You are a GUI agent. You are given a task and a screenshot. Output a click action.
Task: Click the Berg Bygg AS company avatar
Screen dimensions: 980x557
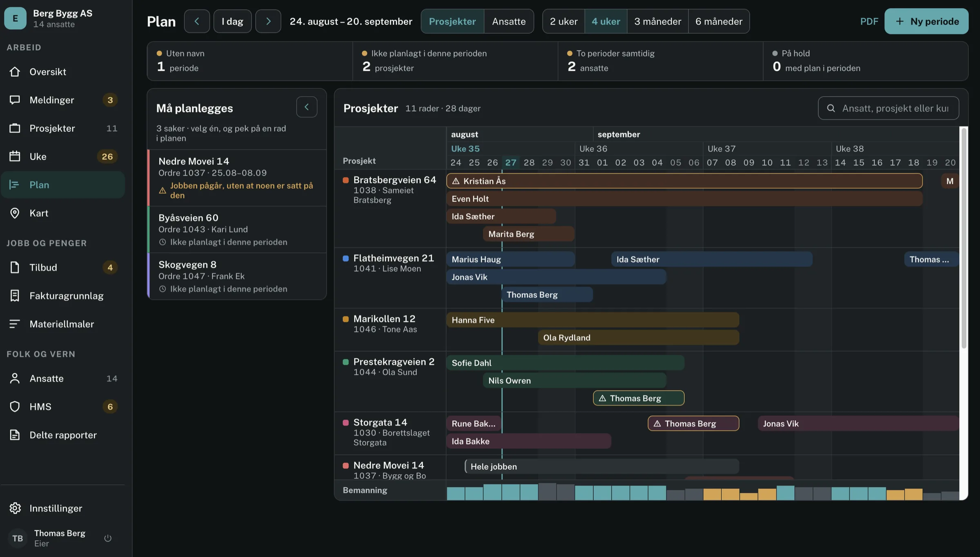pos(15,18)
